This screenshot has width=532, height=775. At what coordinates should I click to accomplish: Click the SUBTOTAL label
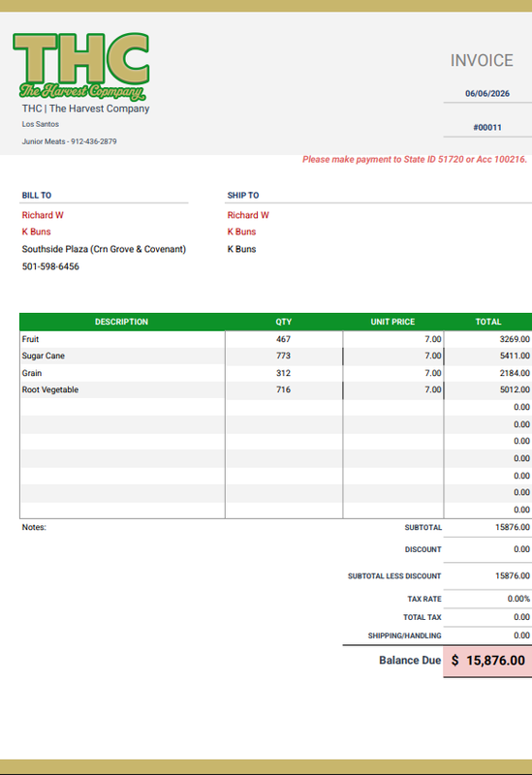[x=423, y=527]
